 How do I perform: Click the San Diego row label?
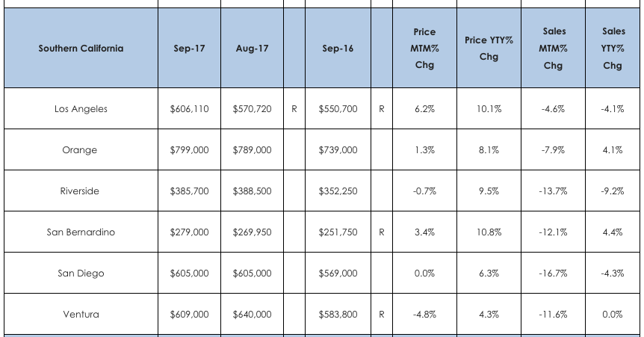(81, 273)
